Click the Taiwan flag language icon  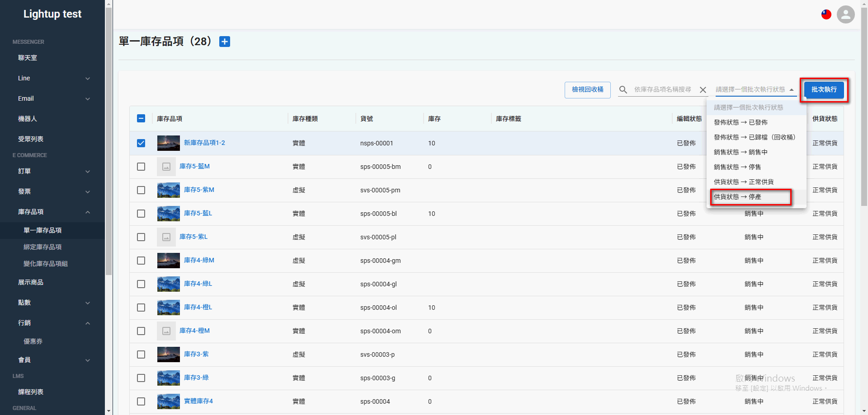[x=826, y=14]
